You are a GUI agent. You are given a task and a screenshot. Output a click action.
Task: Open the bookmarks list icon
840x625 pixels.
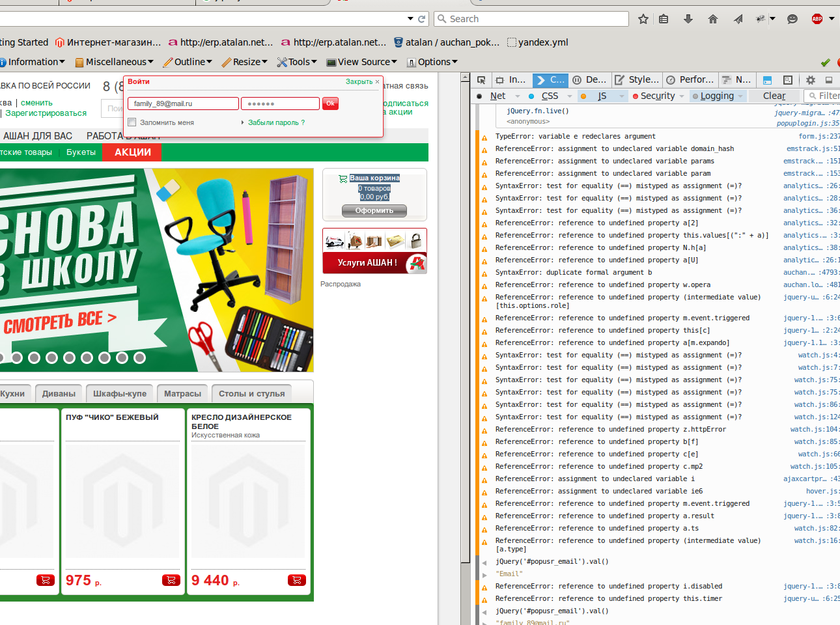[664, 19]
